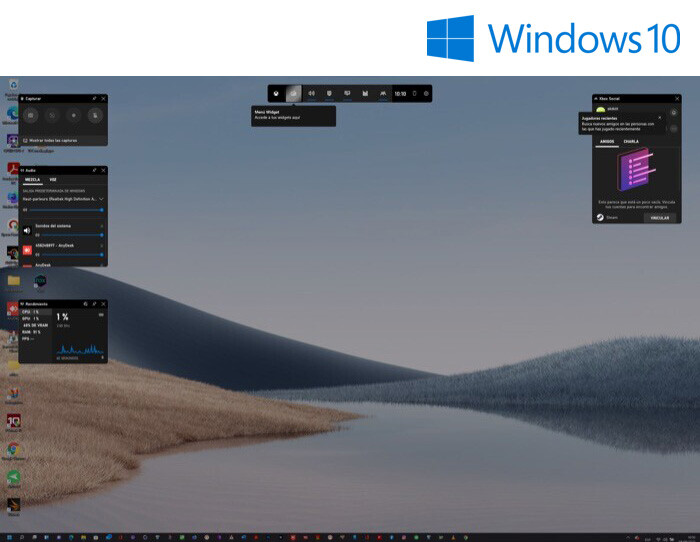Collapse the Xbox Social widget header chevron
Image resolution: width=700 pixels, height=542 pixels.
coord(596,98)
